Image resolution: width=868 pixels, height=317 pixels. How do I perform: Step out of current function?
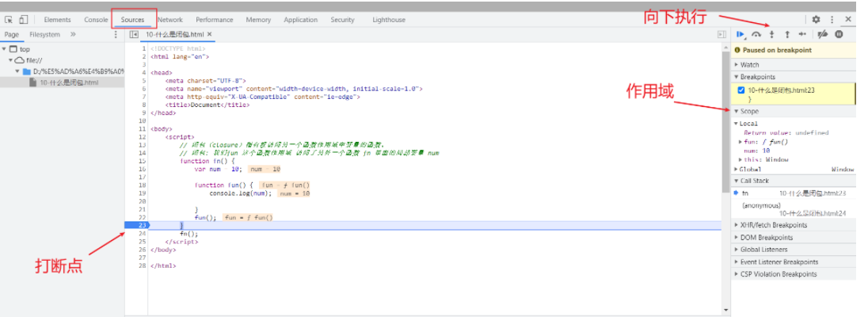pos(786,34)
